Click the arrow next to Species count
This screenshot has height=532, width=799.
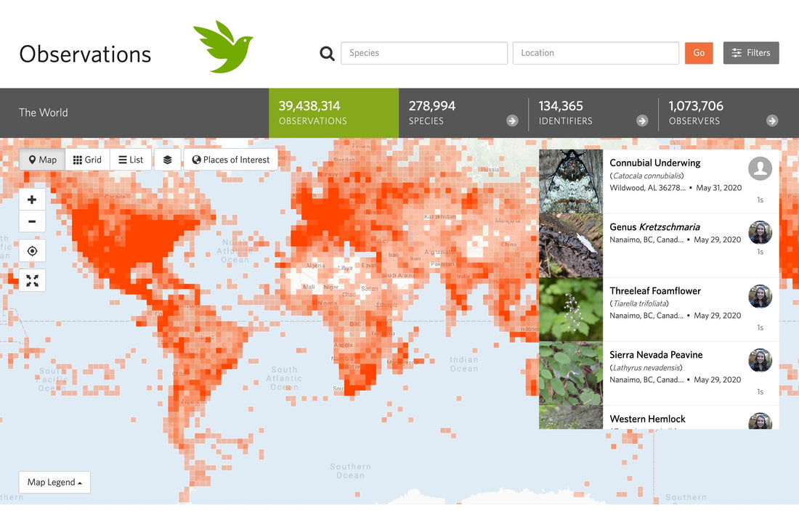(x=512, y=121)
